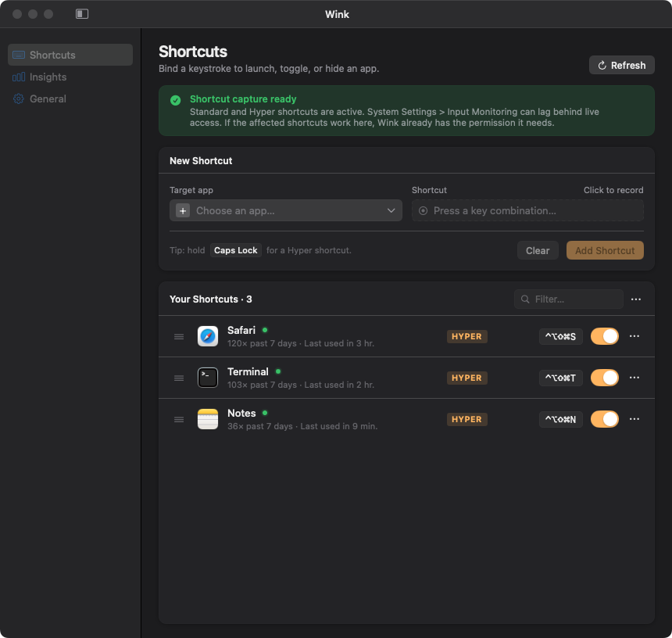Click the Caps Lock key badge
672x638 pixels.
pos(236,250)
